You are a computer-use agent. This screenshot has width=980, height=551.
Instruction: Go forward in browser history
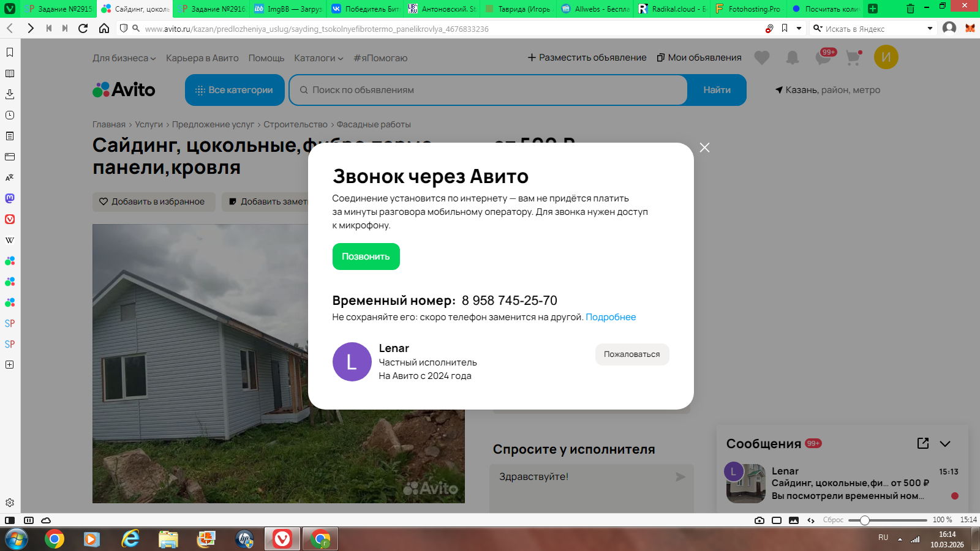pyautogui.click(x=31, y=28)
